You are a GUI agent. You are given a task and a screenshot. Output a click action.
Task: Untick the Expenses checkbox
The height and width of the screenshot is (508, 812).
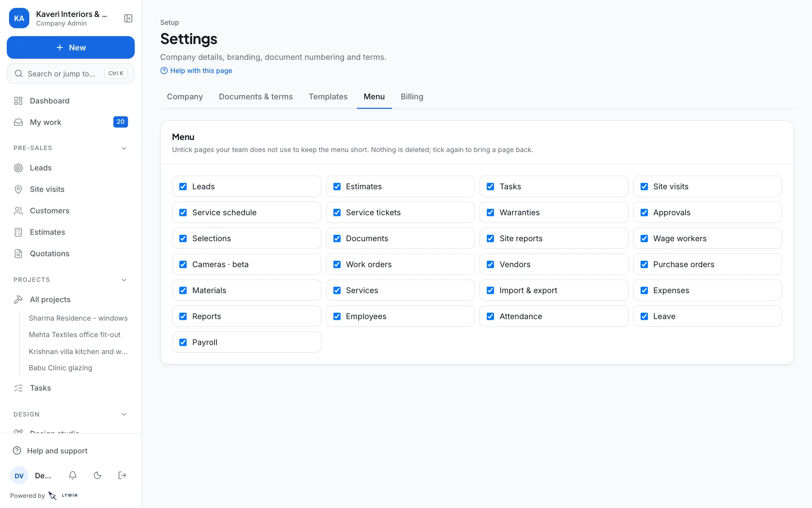point(644,291)
